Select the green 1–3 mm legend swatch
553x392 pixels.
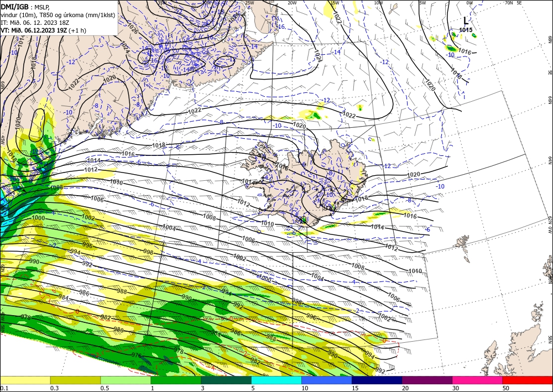coord(176,380)
